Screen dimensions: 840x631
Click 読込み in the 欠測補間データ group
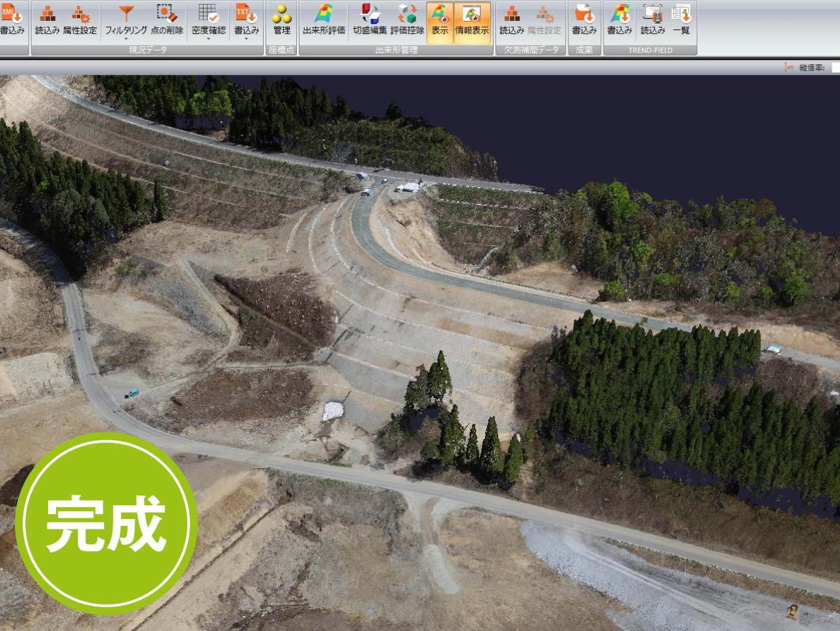pos(511,19)
